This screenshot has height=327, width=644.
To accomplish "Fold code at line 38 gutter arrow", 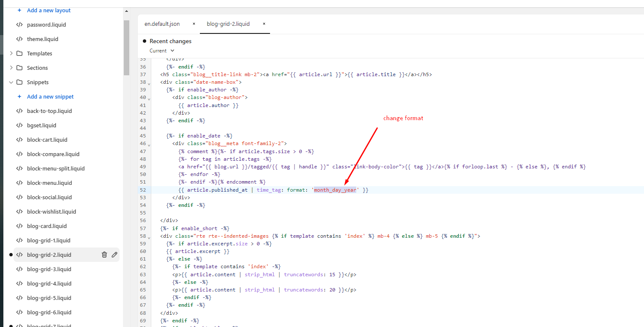I will [149, 83].
